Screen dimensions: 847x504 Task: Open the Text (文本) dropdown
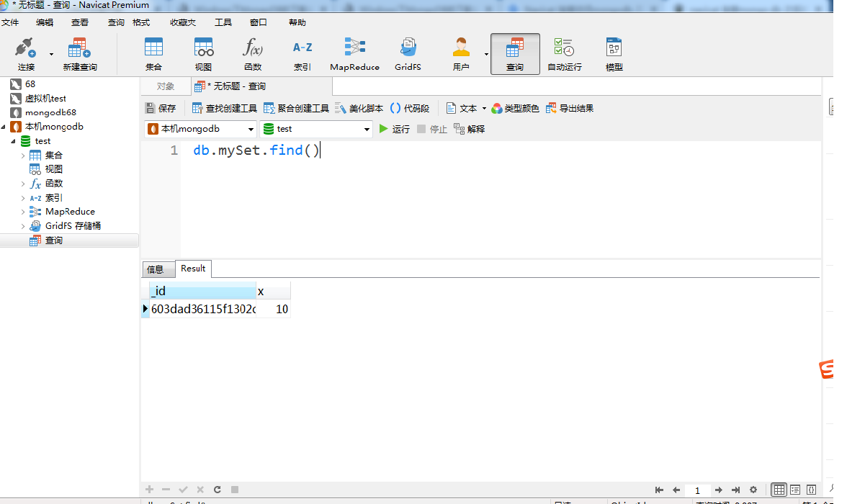466,108
